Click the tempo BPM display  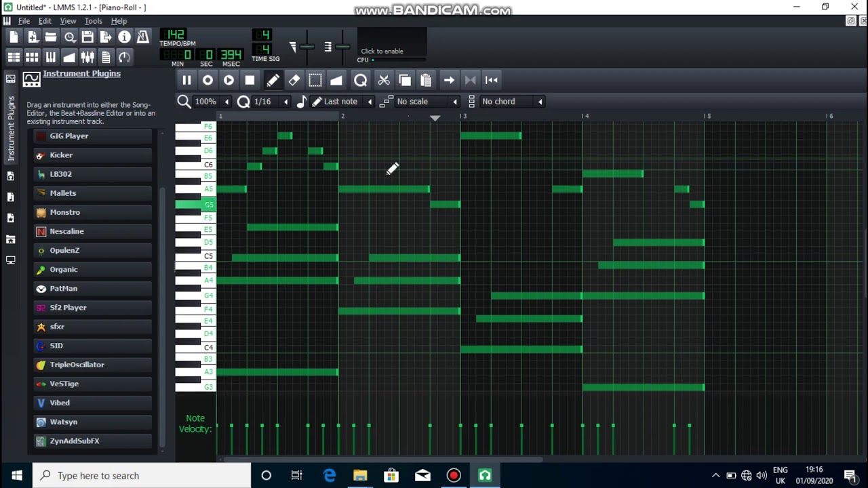point(175,35)
